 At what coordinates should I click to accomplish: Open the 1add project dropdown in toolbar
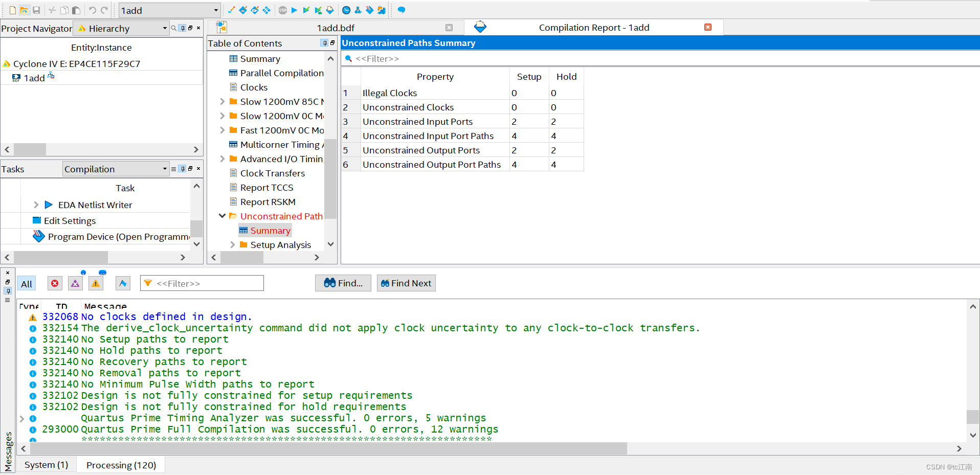(x=169, y=10)
